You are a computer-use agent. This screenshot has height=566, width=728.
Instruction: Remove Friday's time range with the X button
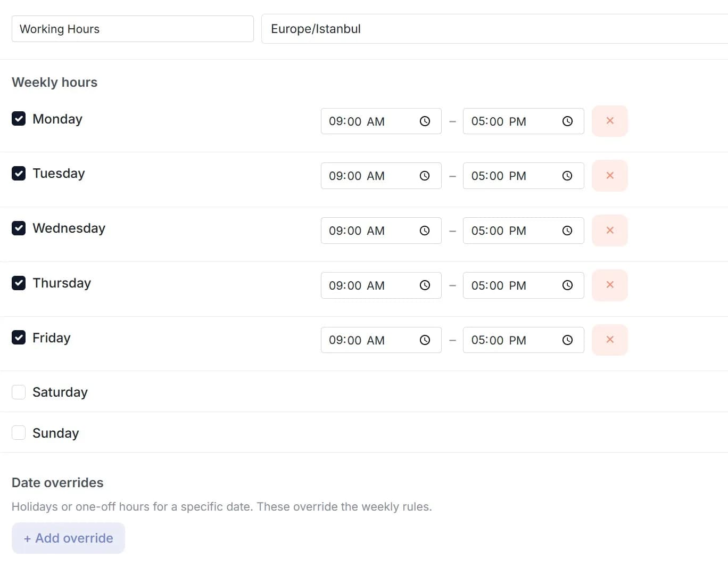pyautogui.click(x=610, y=340)
